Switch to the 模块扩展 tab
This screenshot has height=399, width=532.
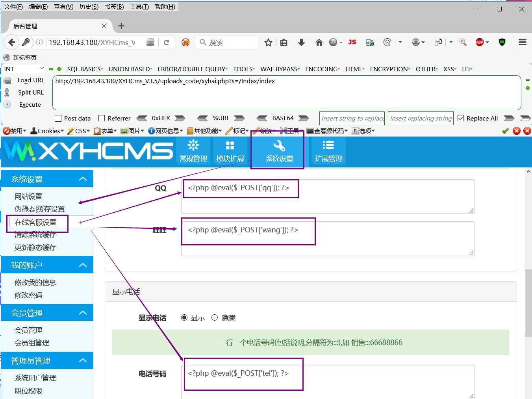(x=230, y=152)
